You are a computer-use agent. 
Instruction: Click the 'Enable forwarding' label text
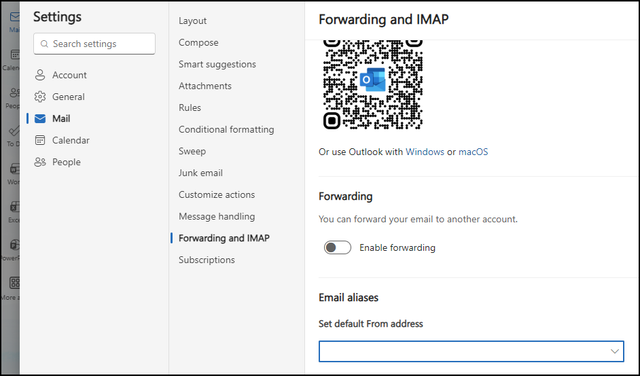point(397,247)
